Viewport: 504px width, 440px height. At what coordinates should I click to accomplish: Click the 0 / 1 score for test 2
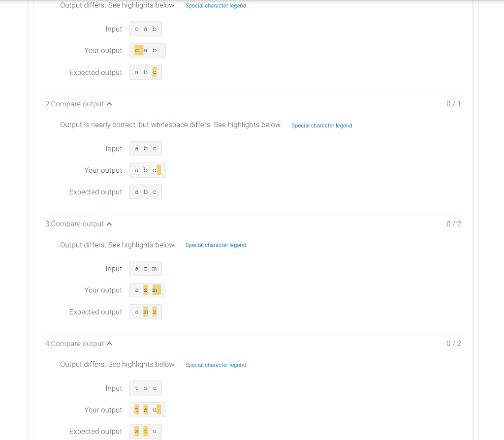pyautogui.click(x=453, y=104)
